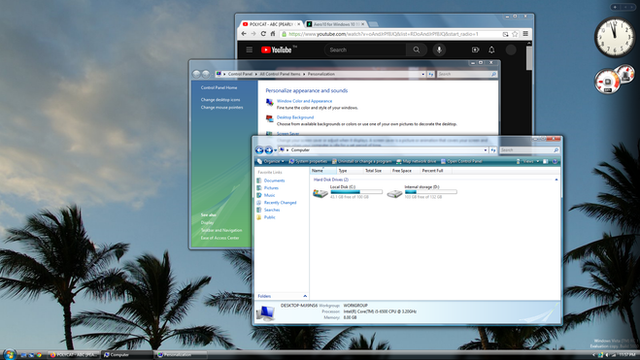Open YouTube Create video icon
This screenshot has width=640, height=360.
(475, 50)
